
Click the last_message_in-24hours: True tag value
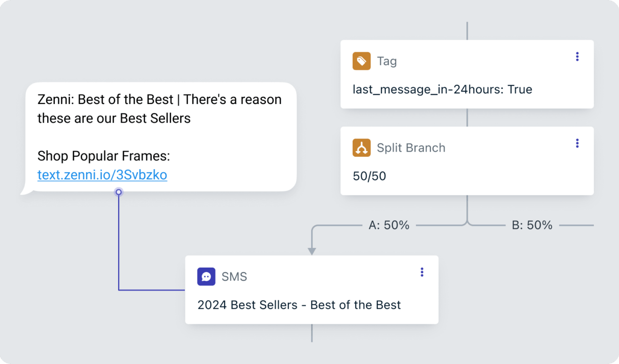click(442, 89)
